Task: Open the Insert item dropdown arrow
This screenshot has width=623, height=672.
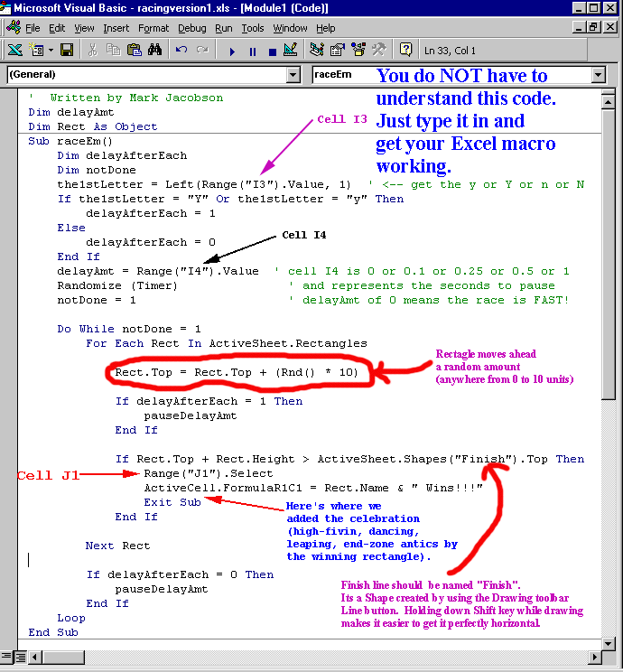Action: pos(51,51)
